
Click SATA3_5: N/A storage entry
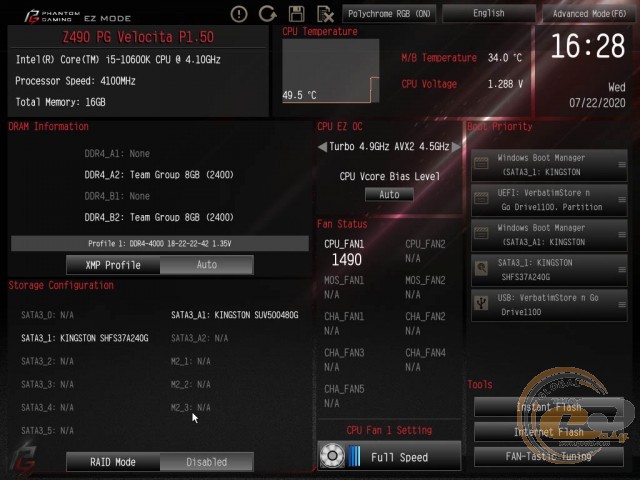point(47,431)
